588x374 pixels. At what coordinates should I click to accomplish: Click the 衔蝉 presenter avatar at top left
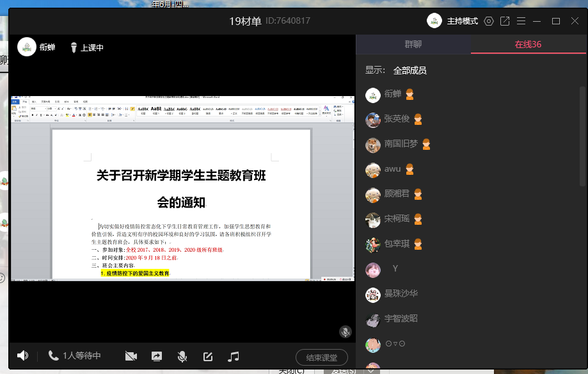27,47
